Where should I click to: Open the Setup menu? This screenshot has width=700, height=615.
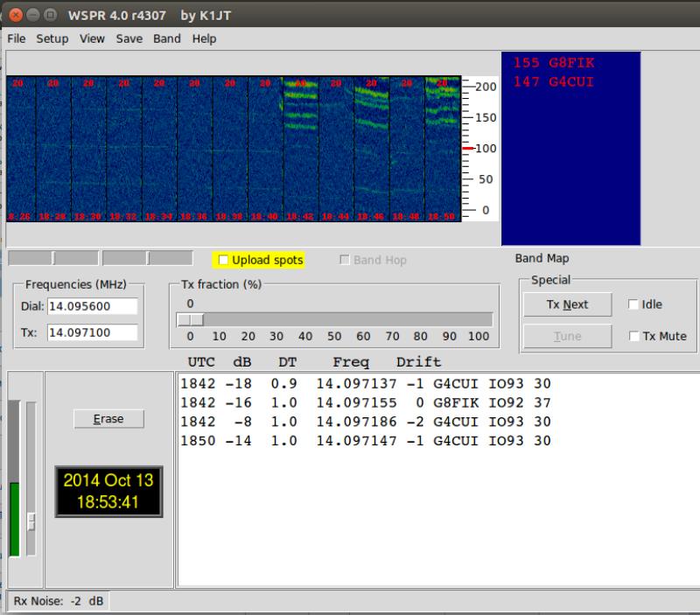click(x=52, y=38)
